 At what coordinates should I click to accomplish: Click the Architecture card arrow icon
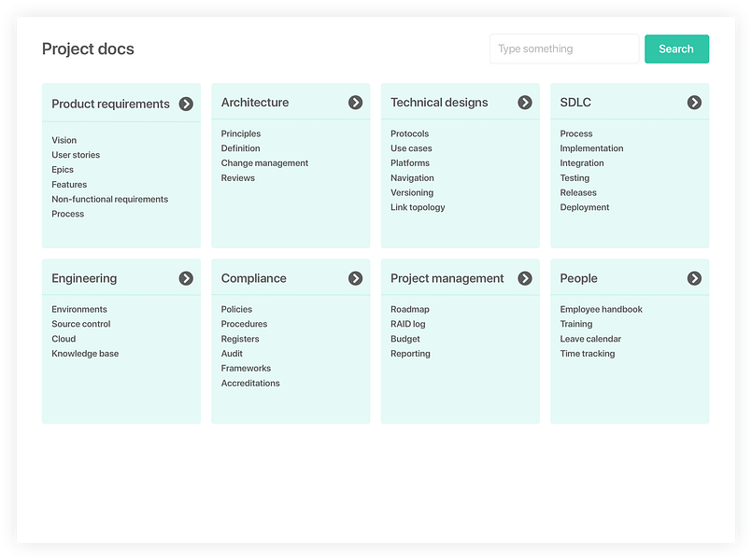pyautogui.click(x=355, y=103)
